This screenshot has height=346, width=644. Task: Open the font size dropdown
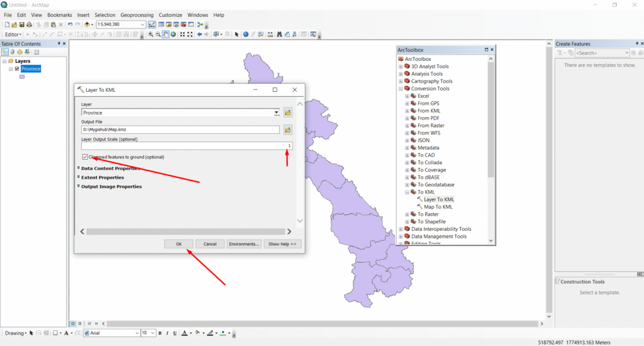click(152, 333)
